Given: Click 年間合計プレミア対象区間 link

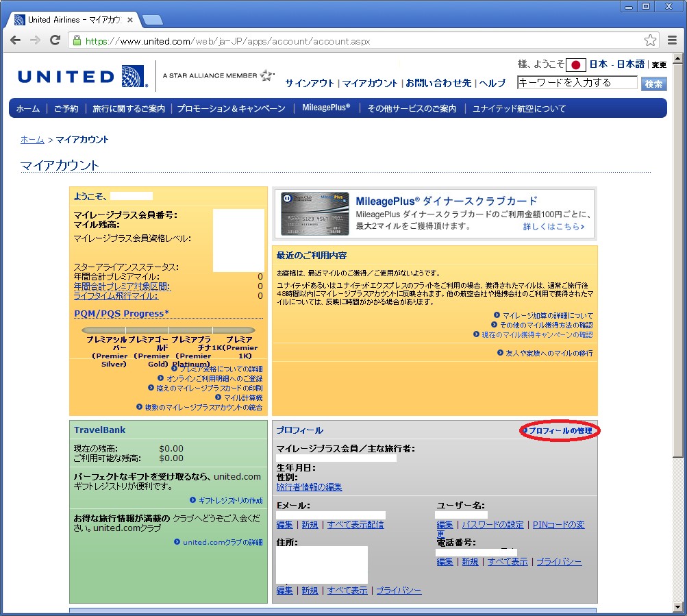Looking at the screenshot, I should [122, 286].
